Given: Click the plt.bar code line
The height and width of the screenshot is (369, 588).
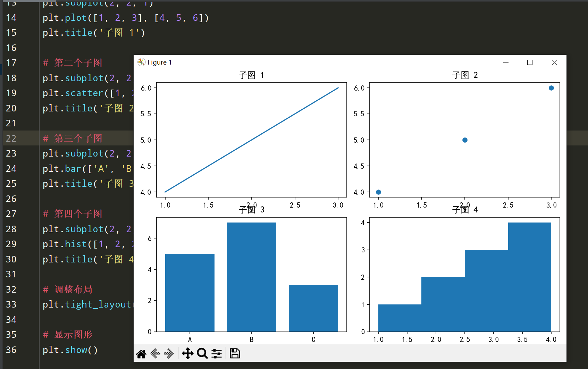Looking at the screenshot, I should (x=88, y=169).
